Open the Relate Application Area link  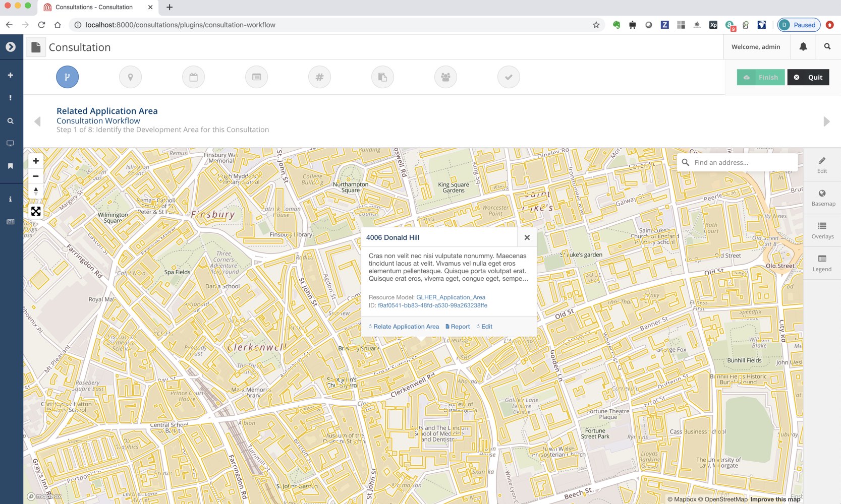pyautogui.click(x=405, y=326)
